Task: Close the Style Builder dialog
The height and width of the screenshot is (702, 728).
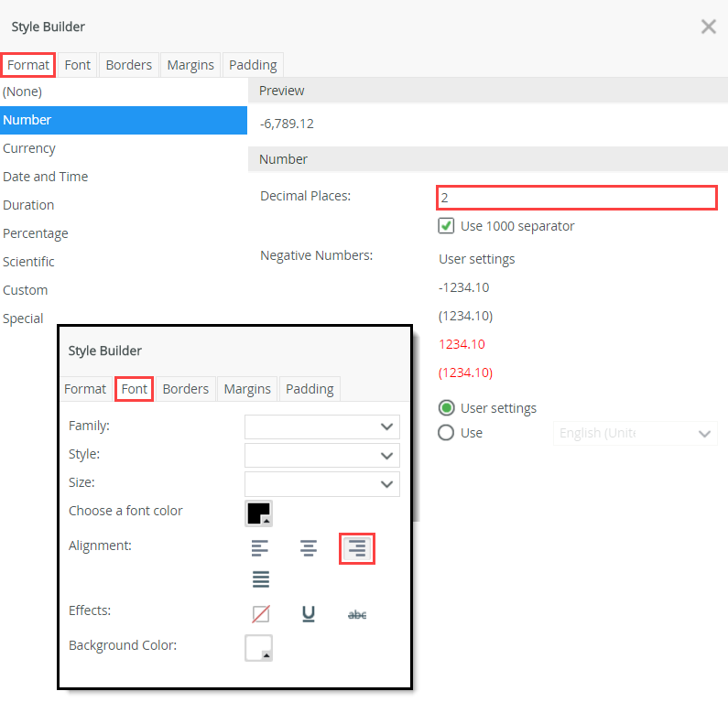Action: point(708,27)
